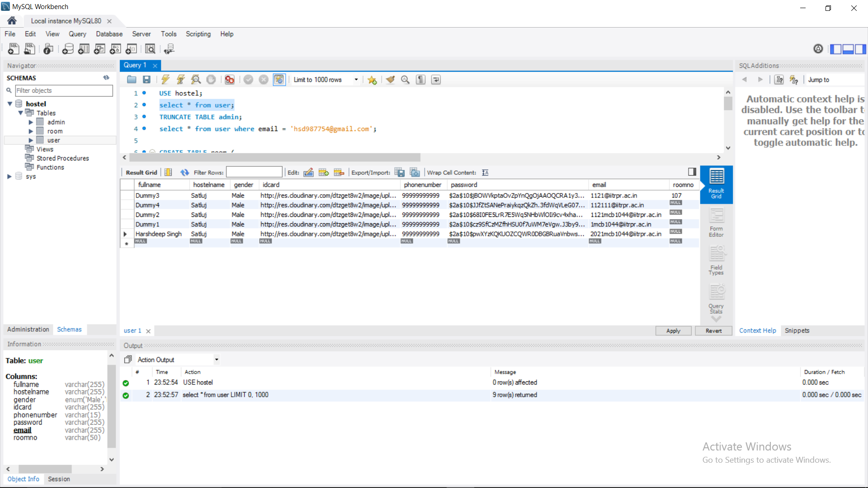Reconnect to DBMS toolbar icon
This screenshot has width=868, height=488.
click(169, 49)
